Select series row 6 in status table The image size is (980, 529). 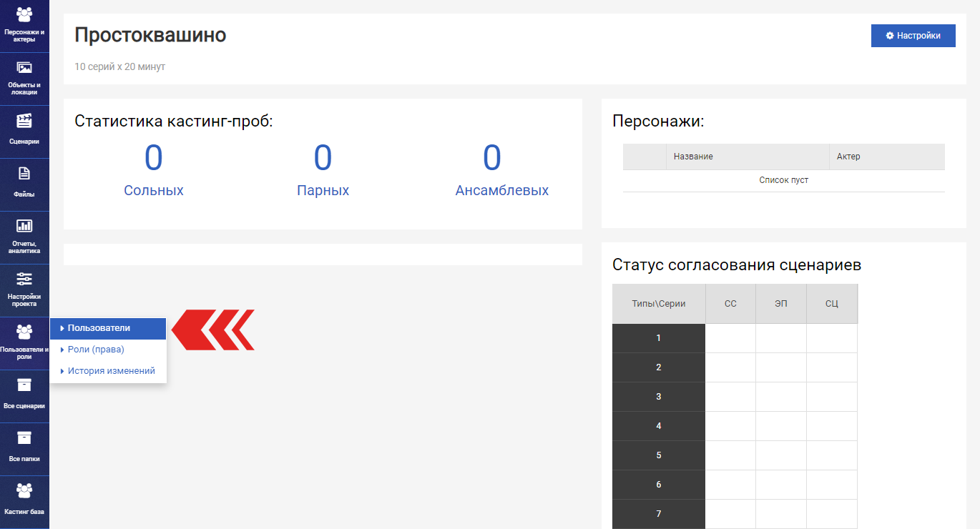point(659,485)
